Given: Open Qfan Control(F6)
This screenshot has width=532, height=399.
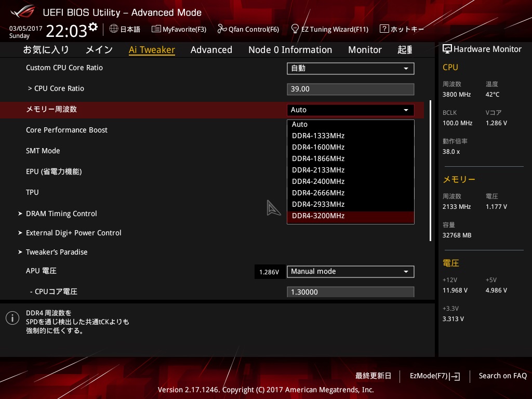Looking at the screenshot, I should click(248, 29).
